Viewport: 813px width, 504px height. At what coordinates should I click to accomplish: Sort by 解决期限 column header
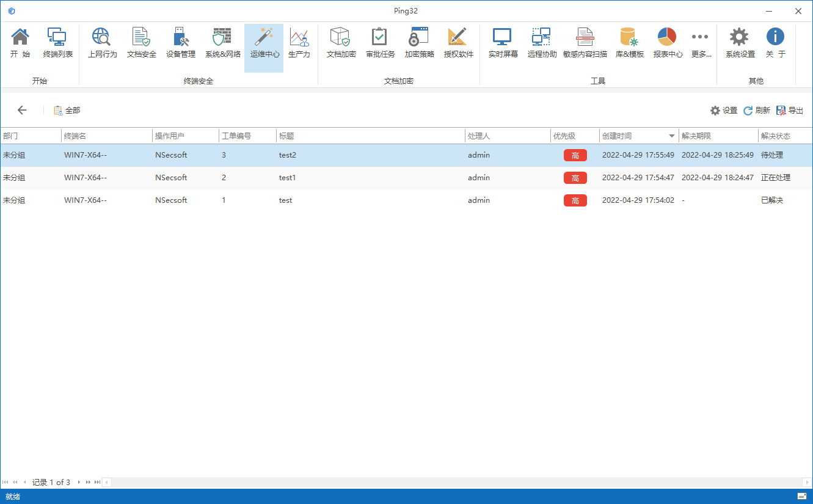[718, 136]
